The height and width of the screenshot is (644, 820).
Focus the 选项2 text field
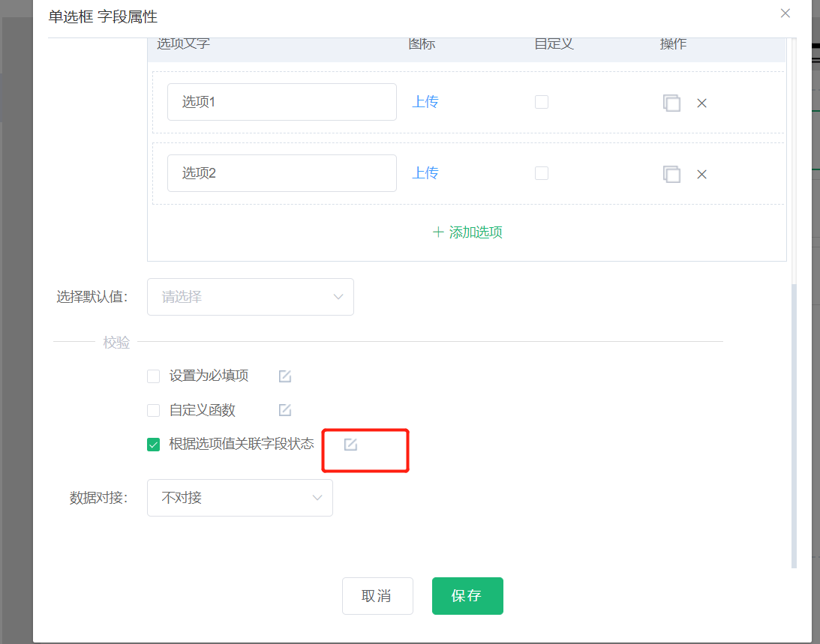coord(282,173)
